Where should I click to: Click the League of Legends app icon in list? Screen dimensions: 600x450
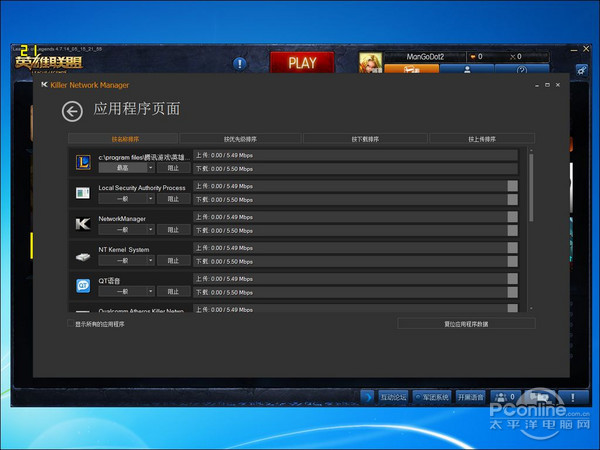[x=83, y=163]
